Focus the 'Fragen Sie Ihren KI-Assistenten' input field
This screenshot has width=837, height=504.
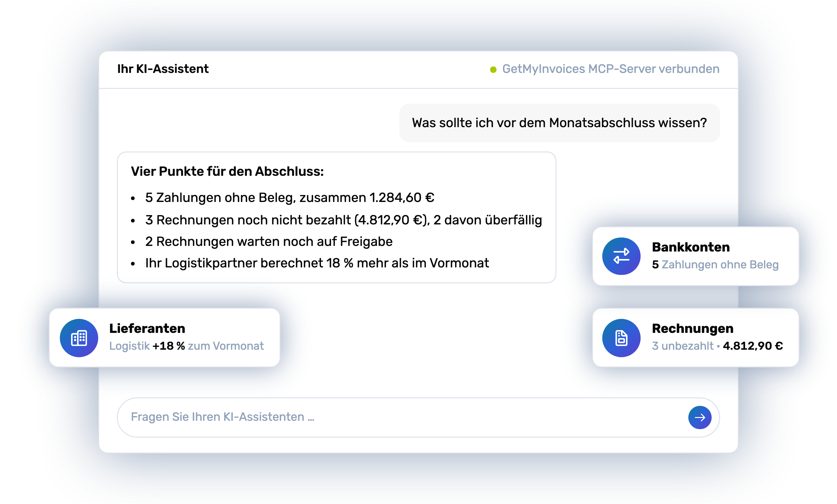click(x=418, y=417)
